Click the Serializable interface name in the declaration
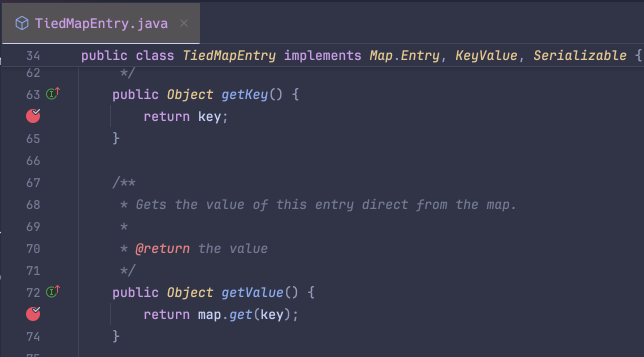Viewport: 644px width, 357px height. coord(580,55)
